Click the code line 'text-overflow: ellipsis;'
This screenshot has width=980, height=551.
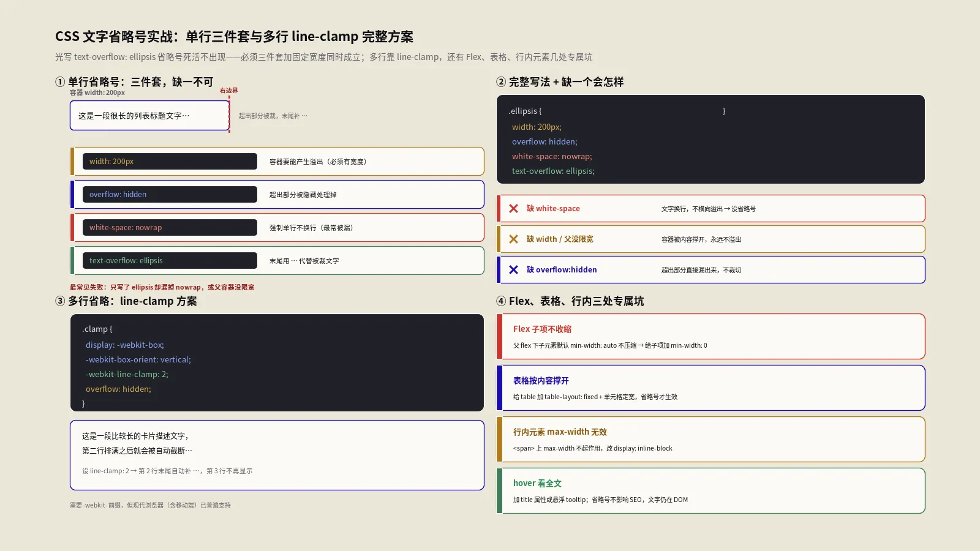[553, 171]
